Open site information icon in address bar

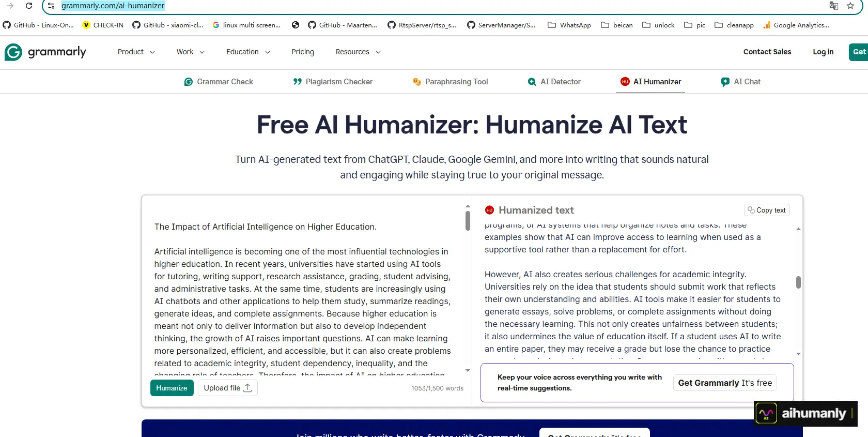click(x=51, y=6)
